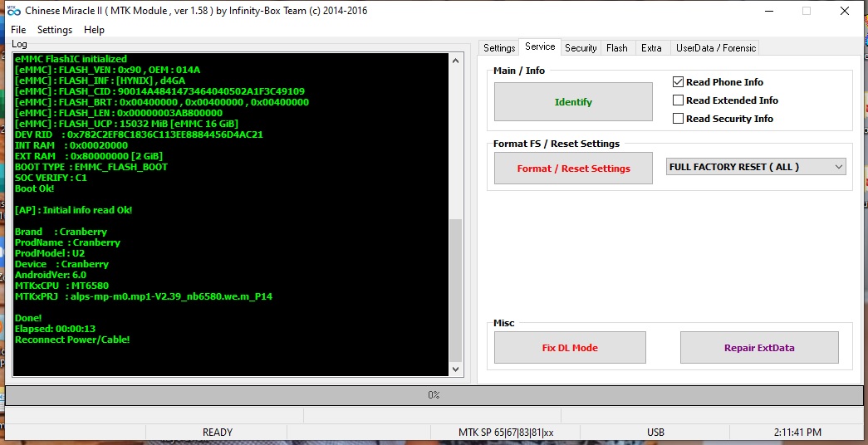Open the Help menu

(94, 30)
